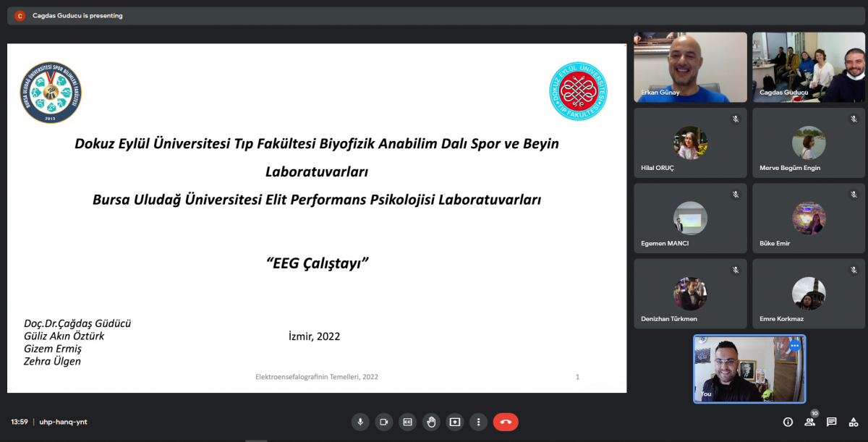Image resolution: width=868 pixels, height=442 pixels.
Task: Click the Bursa Uludağ University logo on slide
Action: 51,92
